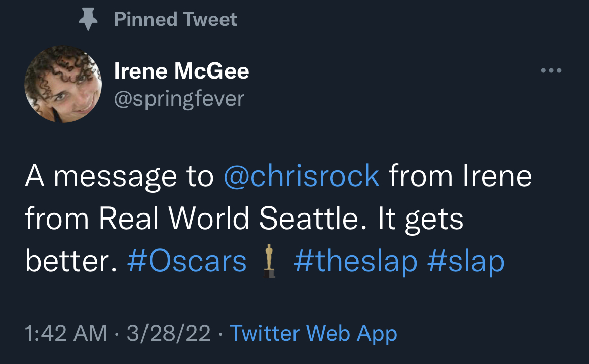Click the pushpin icon beside Pinned Tweet
Screen dimensions: 589x364
tap(88, 19)
